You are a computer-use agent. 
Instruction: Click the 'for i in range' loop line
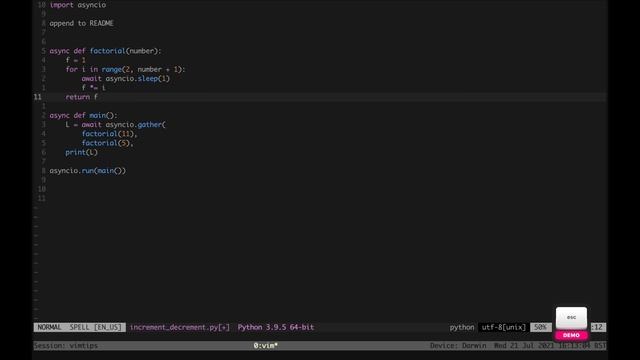click(x=125, y=69)
